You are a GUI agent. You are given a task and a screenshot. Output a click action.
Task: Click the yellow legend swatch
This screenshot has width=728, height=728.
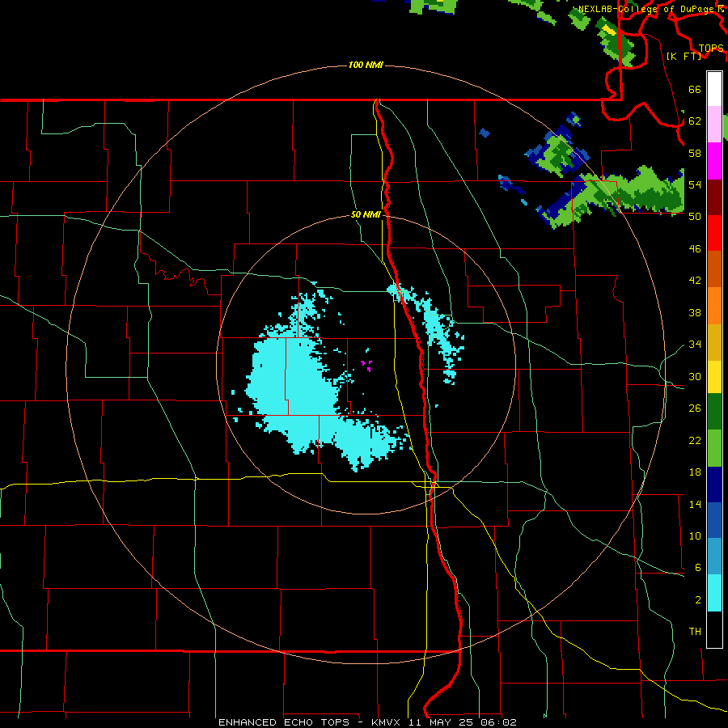(714, 377)
